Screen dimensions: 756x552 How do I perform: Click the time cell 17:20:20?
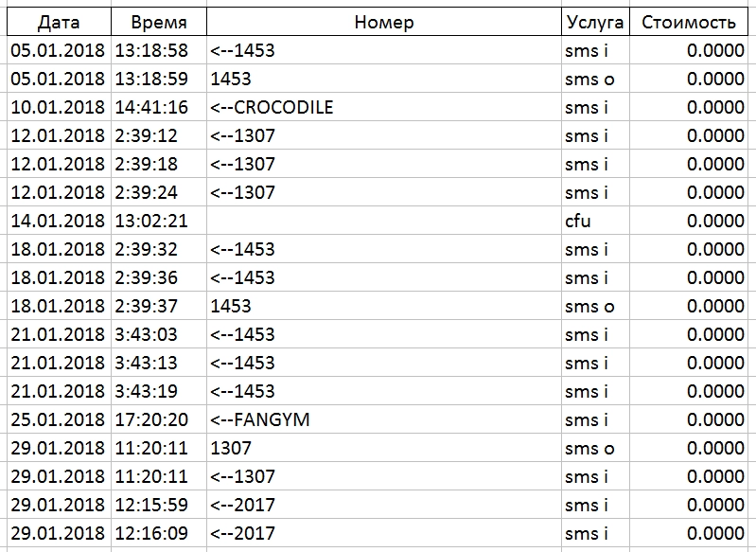151,419
